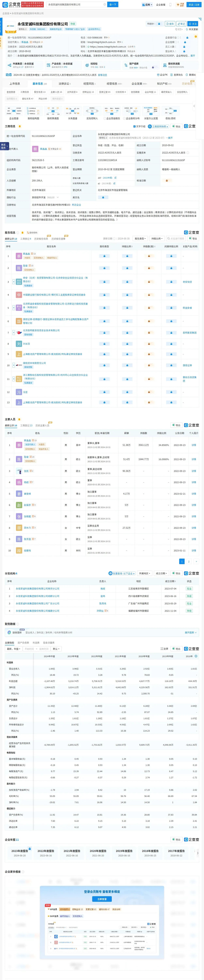Click 导出 in the 股东信息 section

point(193,238)
